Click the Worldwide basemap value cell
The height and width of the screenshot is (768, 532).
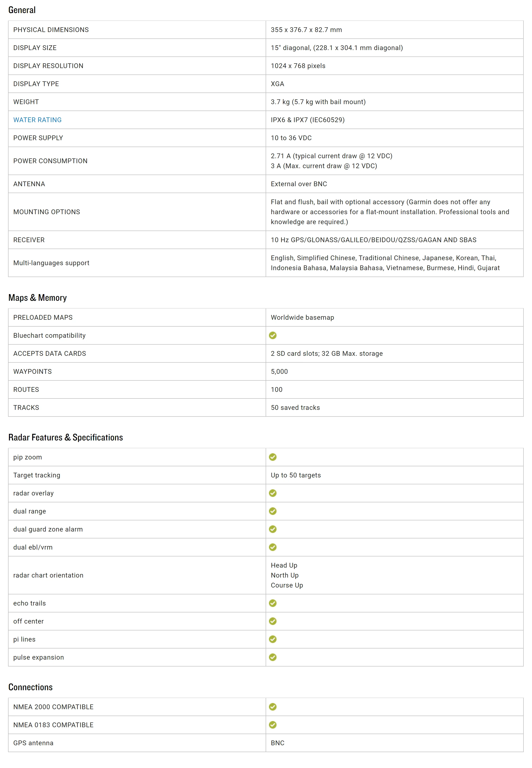pos(302,317)
